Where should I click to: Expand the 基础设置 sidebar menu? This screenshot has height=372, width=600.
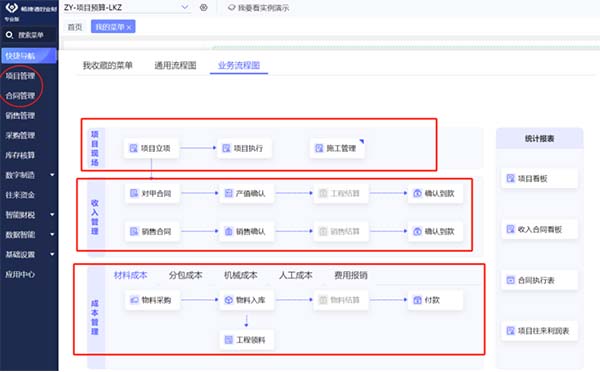point(52,254)
